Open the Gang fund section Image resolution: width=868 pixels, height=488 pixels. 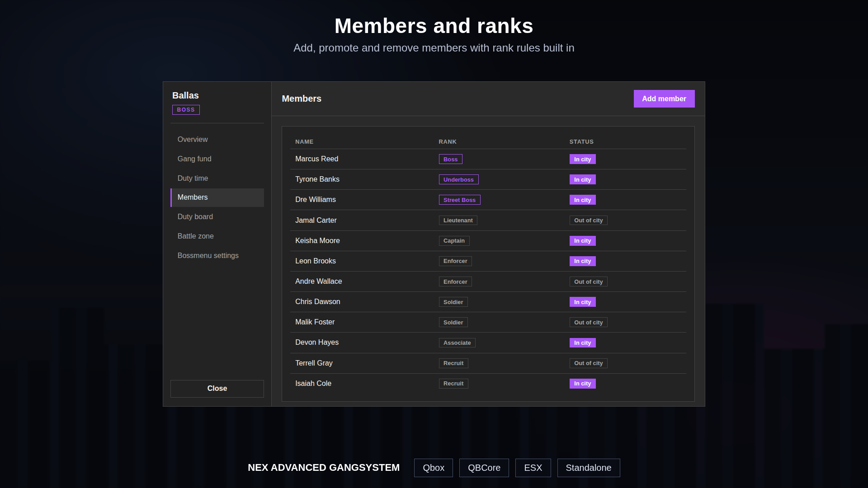217,159
